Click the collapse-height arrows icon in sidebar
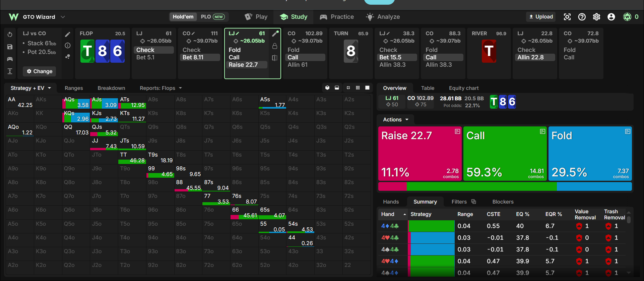The image size is (644, 281). point(10,71)
